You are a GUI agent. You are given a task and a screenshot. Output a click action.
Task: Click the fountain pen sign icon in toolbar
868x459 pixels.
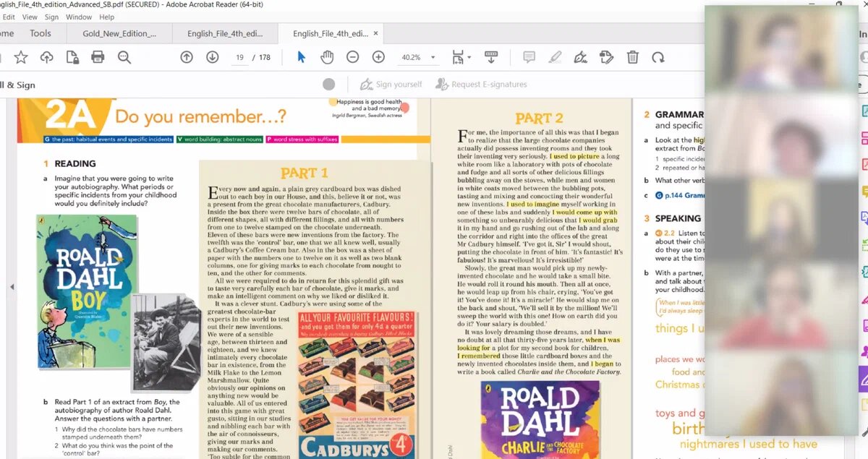[x=580, y=57]
